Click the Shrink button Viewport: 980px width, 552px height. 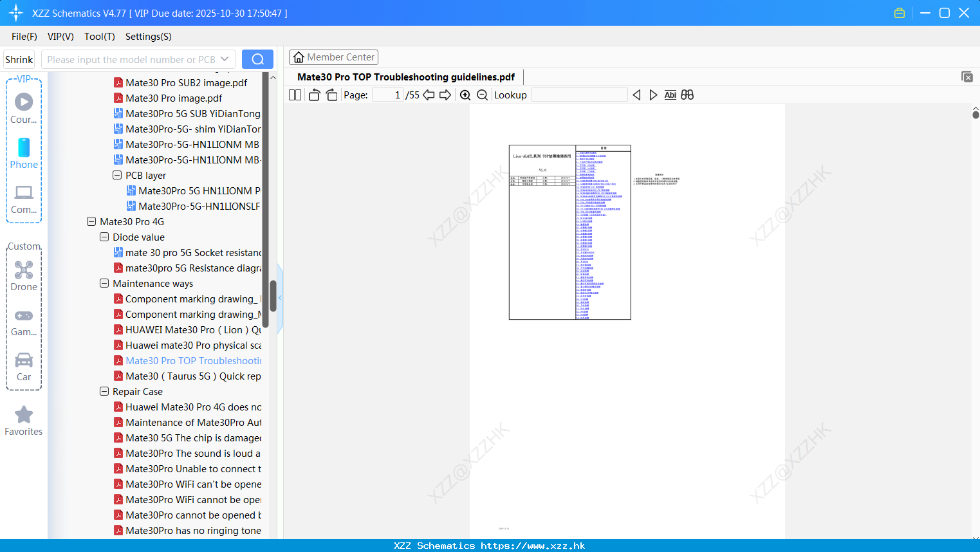click(x=19, y=59)
